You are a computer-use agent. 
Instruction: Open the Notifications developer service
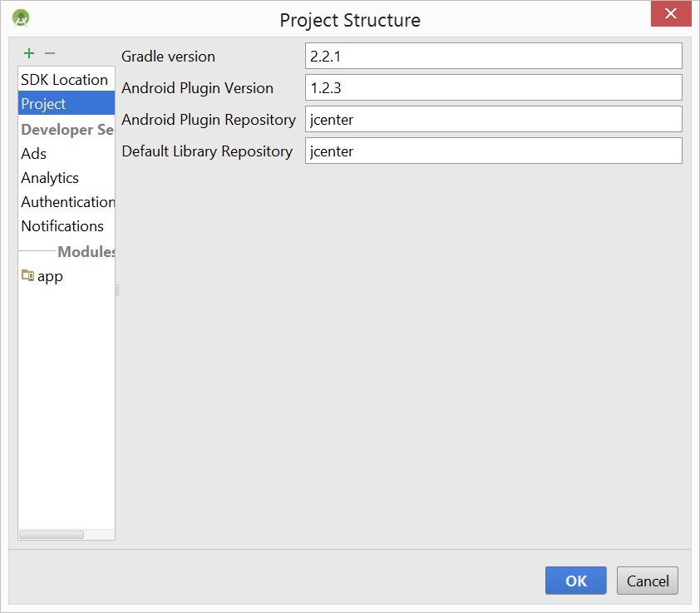pyautogui.click(x=67, y=226)
